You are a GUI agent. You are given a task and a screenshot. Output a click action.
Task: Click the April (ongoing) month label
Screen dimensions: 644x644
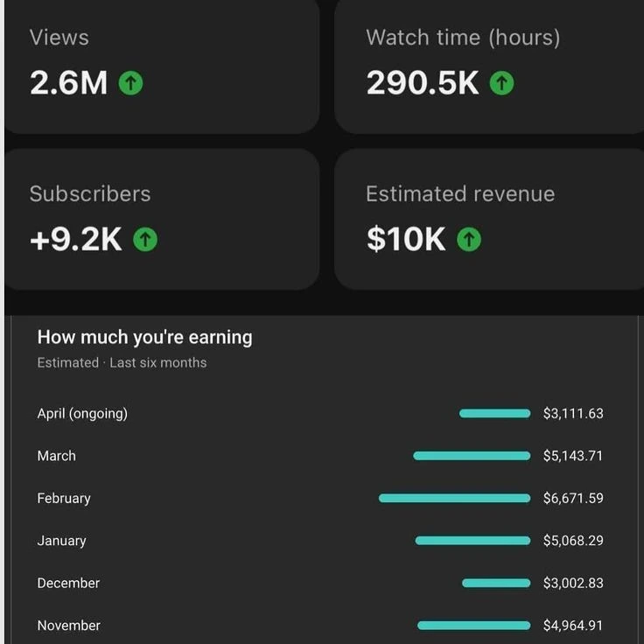pyautogui.click(x=82, y=414)
